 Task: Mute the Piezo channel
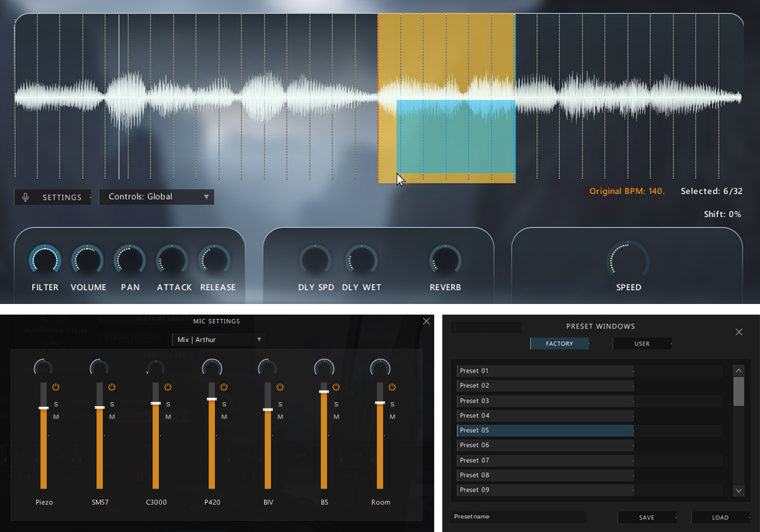pos(55,417)
